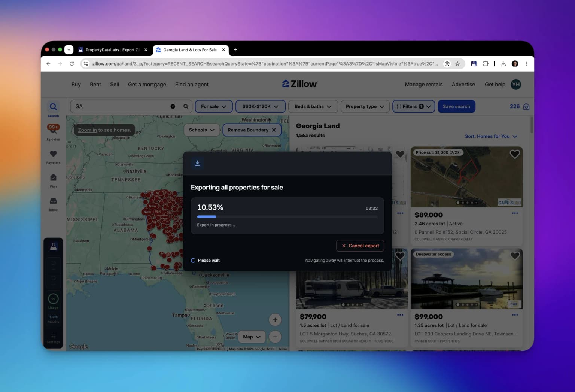Click the download icon in the export dialog
Viewport: 575px width, 392px height.
(x=197, y=163)
